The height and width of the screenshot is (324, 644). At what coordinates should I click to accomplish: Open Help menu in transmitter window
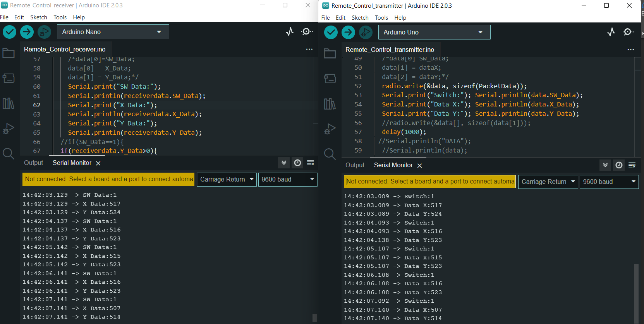400,18
